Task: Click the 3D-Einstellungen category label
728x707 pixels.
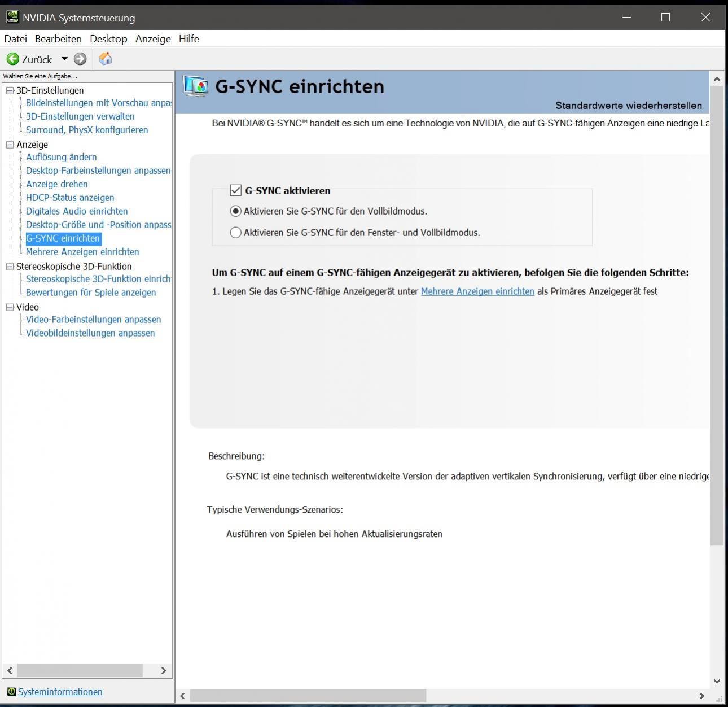Action: pos(50,90)
